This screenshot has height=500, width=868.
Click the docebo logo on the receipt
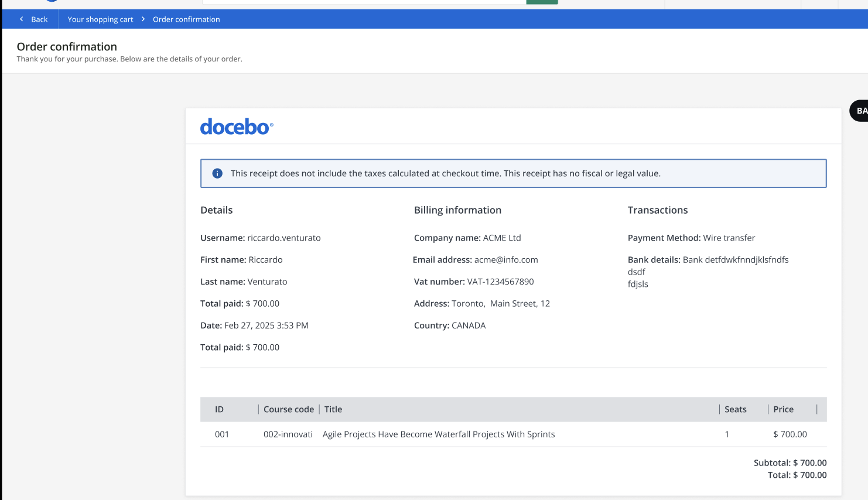point(237,126)
